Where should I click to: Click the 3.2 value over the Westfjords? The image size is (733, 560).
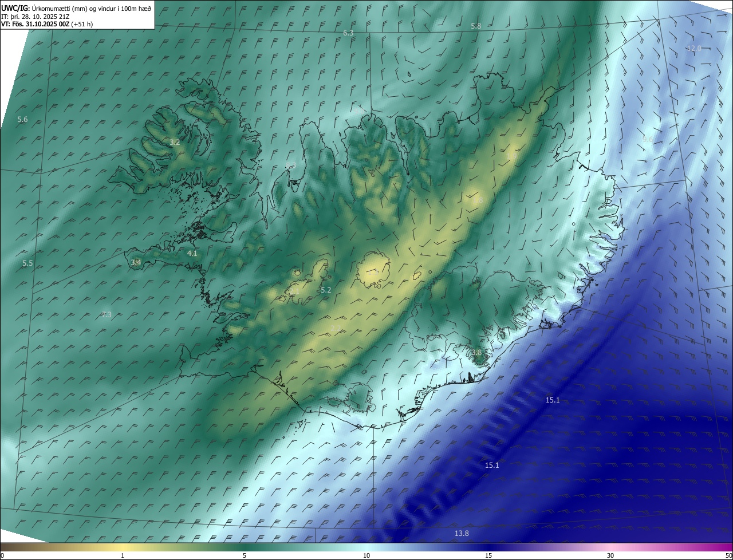[x=175, y=142]
